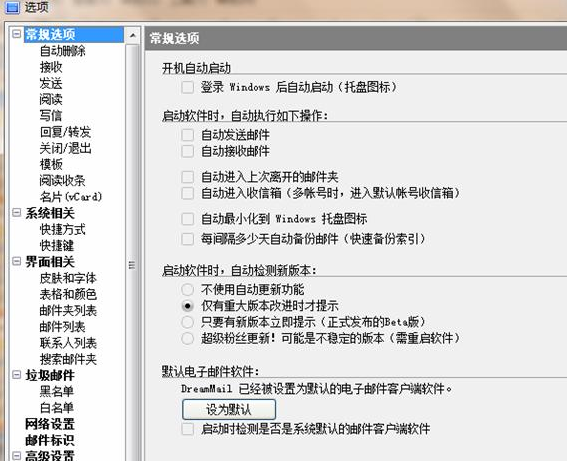Collapse the 高级设置 tree node
The image size is (567, 461).
coord(16,455)
